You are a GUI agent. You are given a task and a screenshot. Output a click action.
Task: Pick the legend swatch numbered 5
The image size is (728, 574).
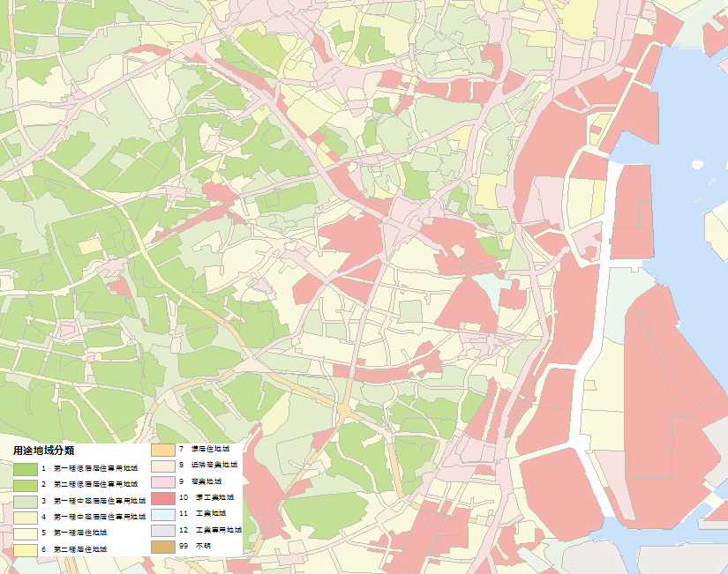[25, 533]
